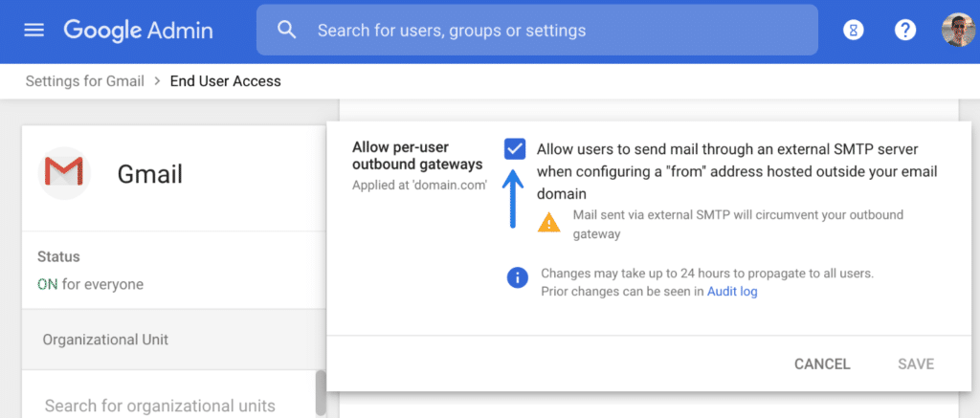Click the breadcrumb chevron separator
980x418 pixels.
pos(158,81)
